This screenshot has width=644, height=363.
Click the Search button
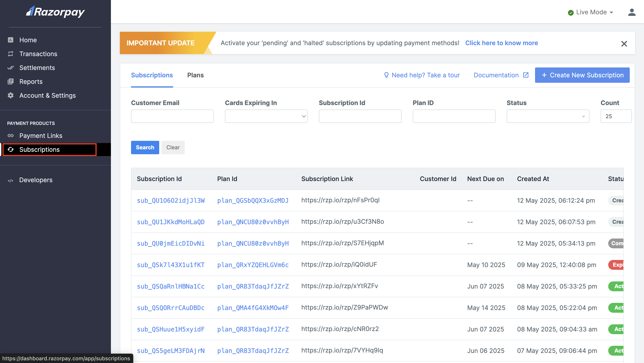pyautogui.click(x=145, y=147)
